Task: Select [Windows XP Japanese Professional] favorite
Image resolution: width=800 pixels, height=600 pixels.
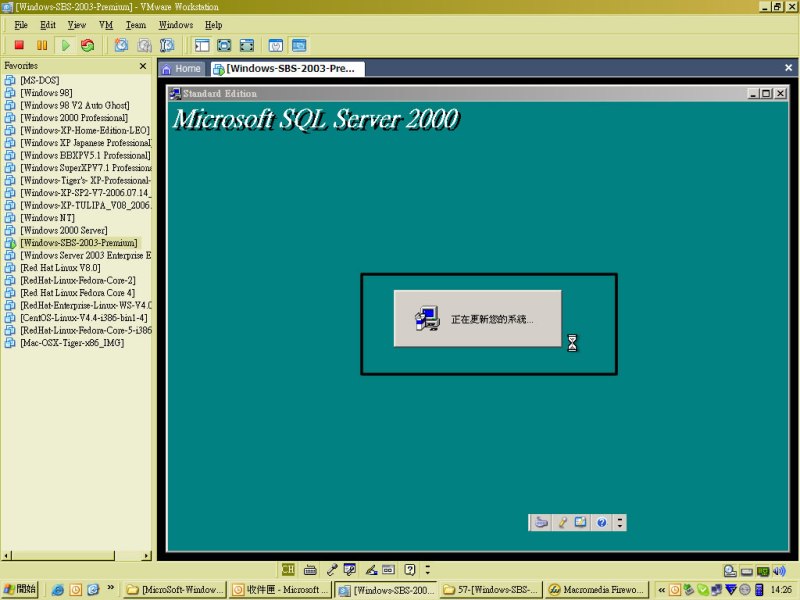Action: point(86,143)
